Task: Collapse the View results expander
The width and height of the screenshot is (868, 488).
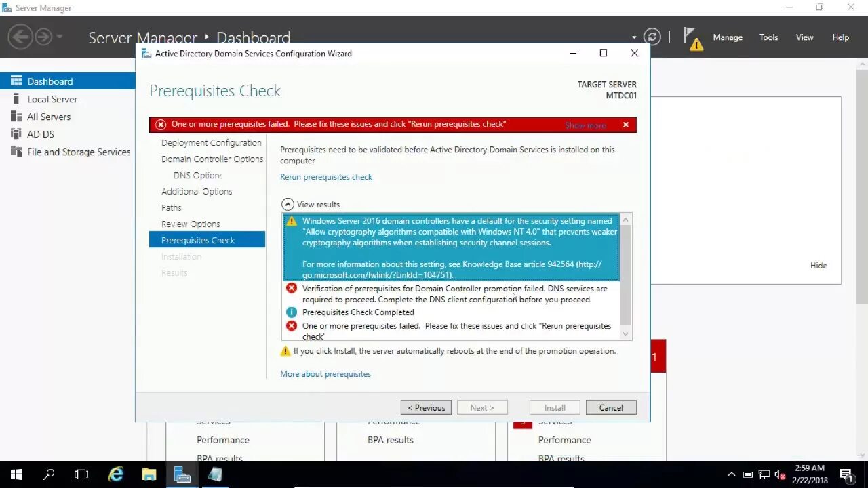Action: 288,204
